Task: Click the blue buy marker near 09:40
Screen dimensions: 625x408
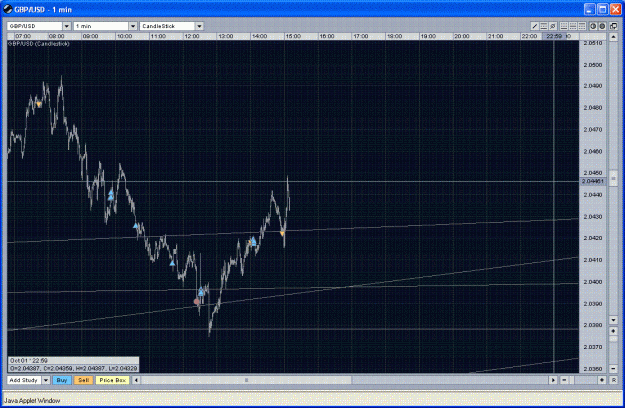Action: (111, 195)
